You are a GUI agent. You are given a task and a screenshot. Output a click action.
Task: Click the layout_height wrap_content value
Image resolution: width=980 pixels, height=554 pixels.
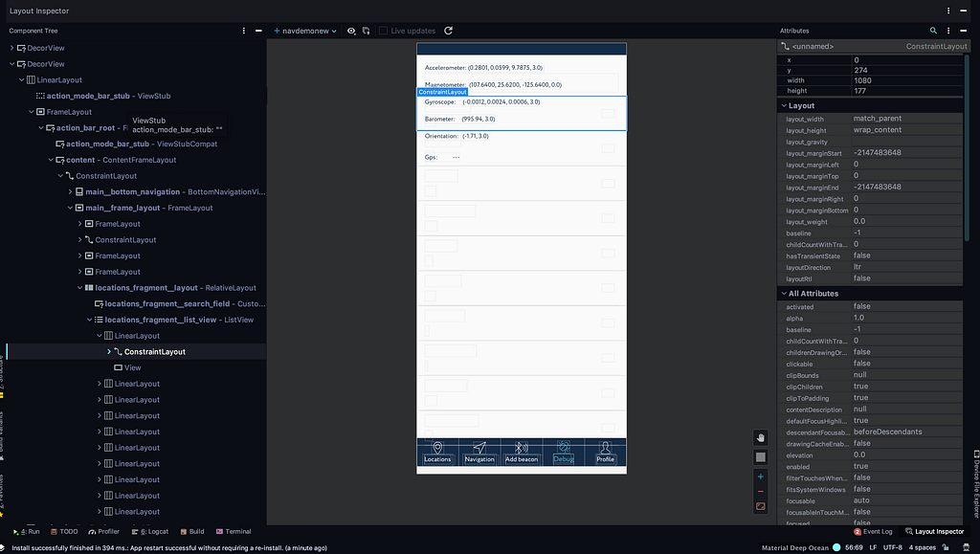pos(877,130)
